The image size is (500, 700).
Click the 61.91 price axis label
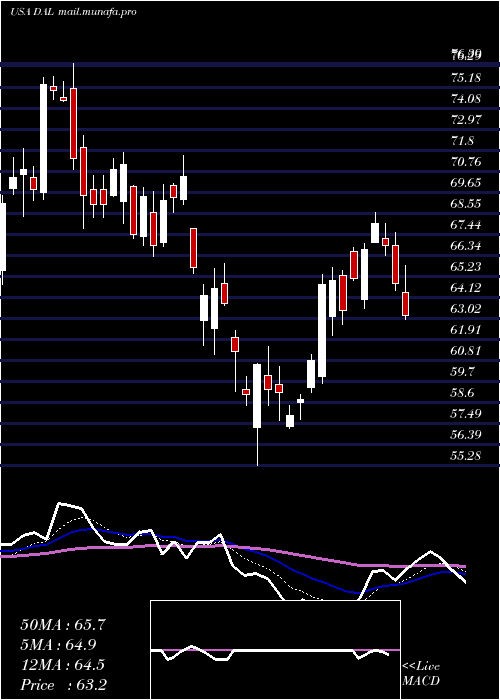[466, 329]
